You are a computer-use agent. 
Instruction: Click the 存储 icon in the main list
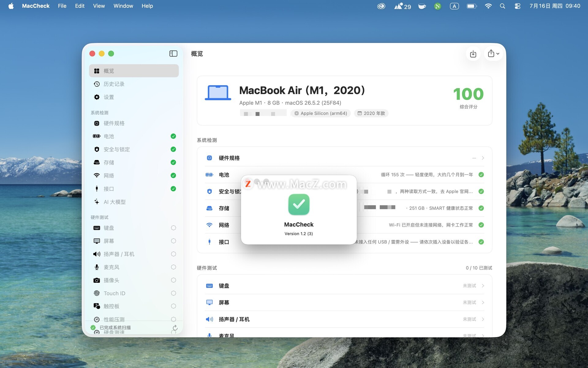tap(209, 208)
